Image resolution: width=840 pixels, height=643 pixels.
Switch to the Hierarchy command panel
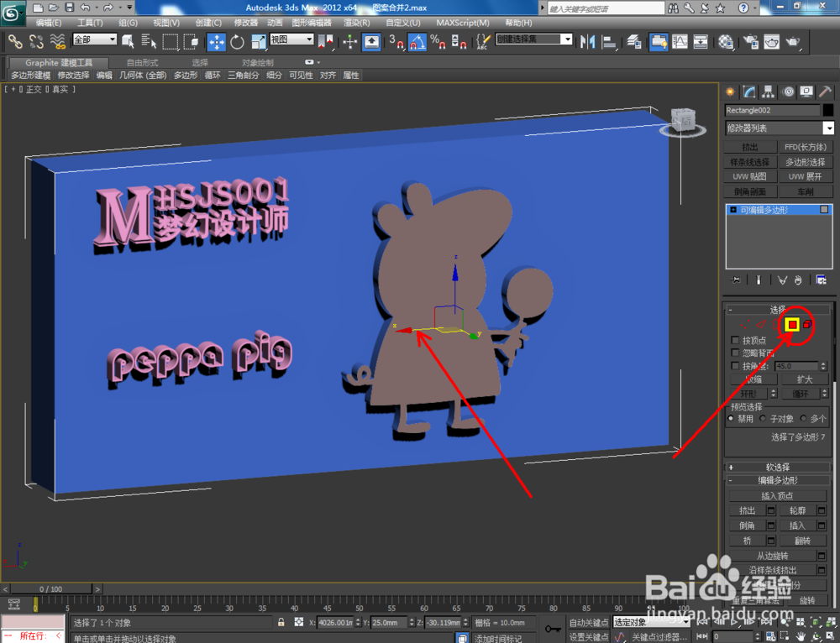[x=769, y=92]
